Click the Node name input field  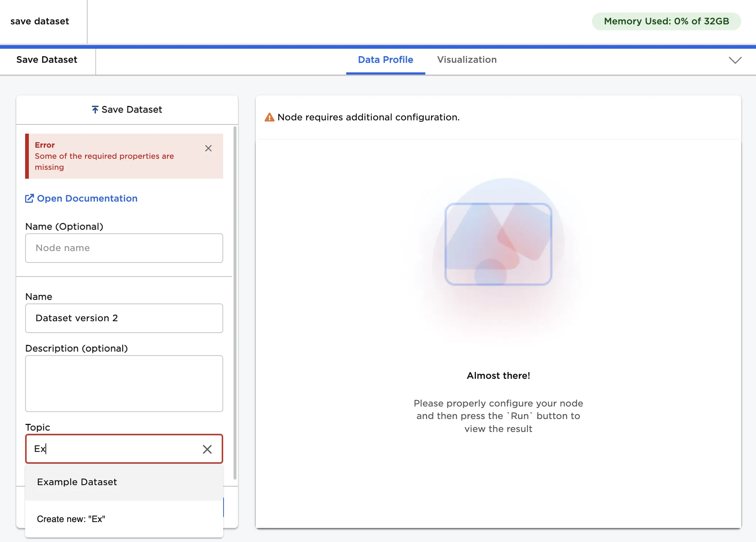click(124, 248)
